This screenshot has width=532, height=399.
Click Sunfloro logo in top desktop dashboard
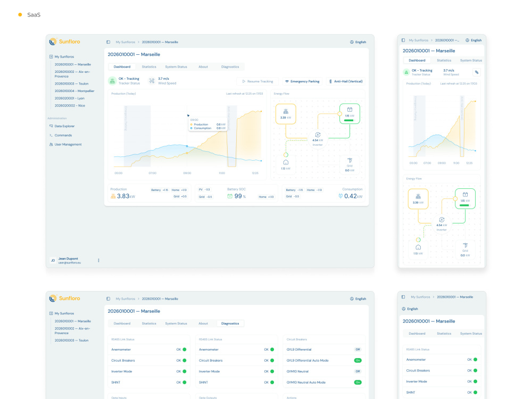(x=64, y=41)
